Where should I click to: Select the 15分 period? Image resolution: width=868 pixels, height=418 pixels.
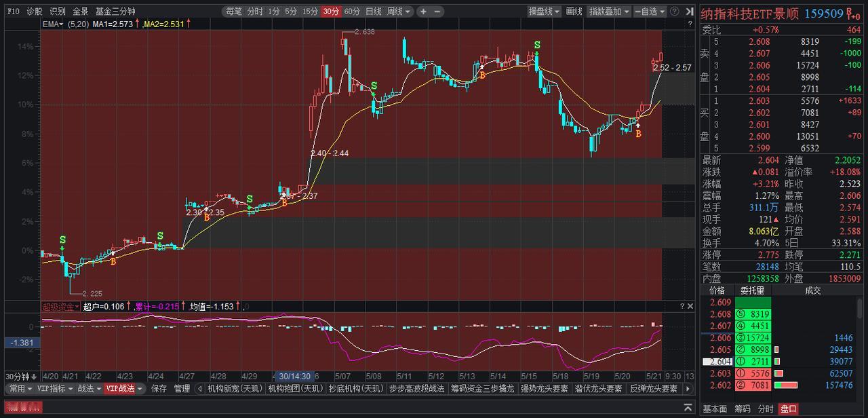pyautogui.click(x=310, y=12)
